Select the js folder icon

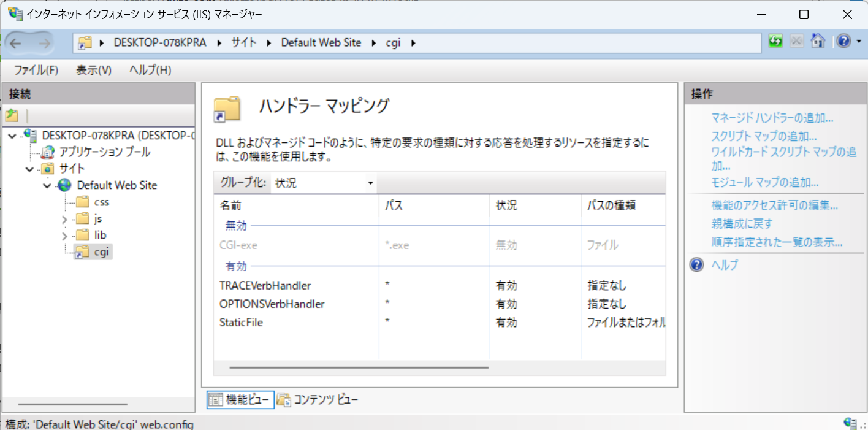82,218
